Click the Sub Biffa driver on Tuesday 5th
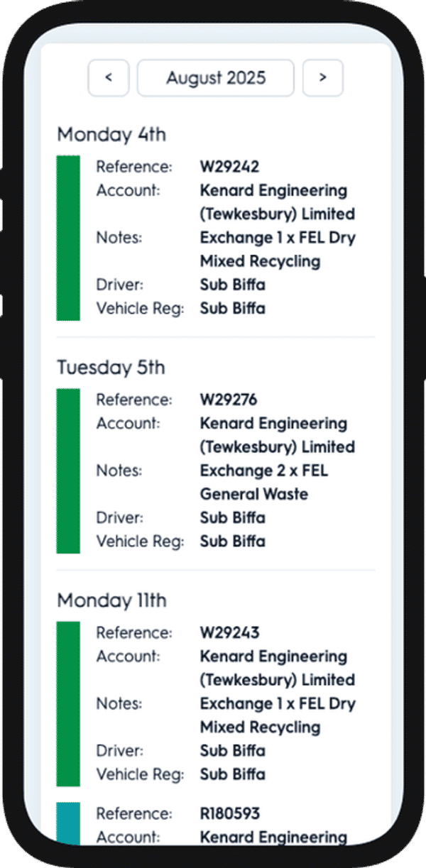The width and height of the screenshot is (426, 868). tap(233, 517)
